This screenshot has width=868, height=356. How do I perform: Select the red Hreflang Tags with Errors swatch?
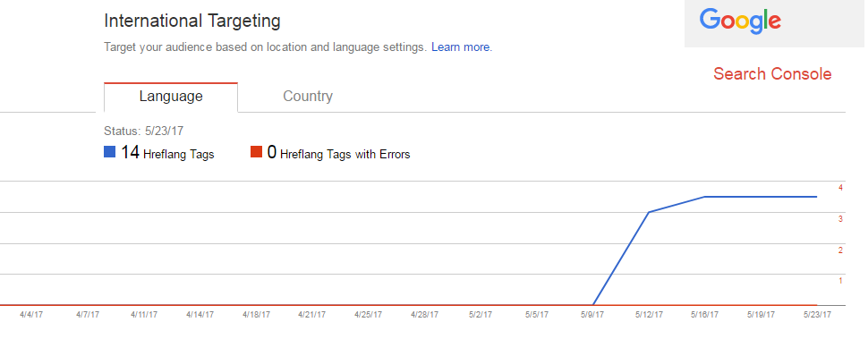[x=256, y=152]
